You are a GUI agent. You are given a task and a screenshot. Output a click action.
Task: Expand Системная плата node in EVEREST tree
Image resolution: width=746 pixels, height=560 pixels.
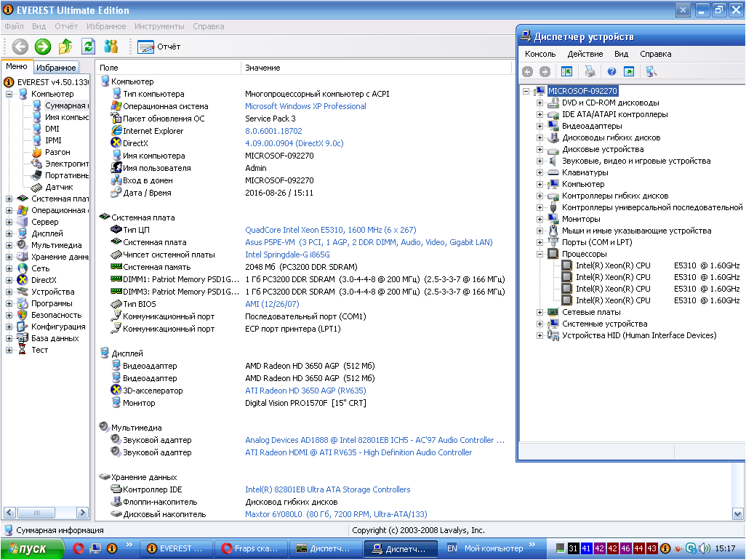[9, 199]
